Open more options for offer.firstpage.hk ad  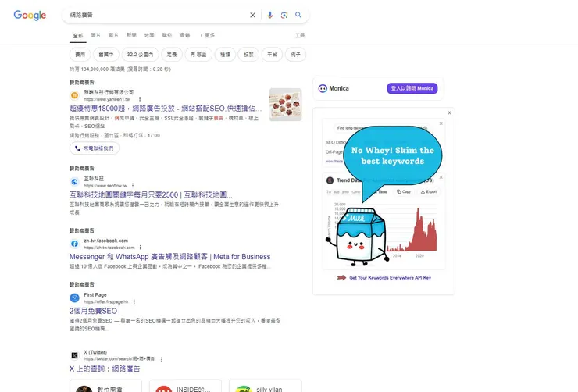pyautogui.click(x=134, y=301)
